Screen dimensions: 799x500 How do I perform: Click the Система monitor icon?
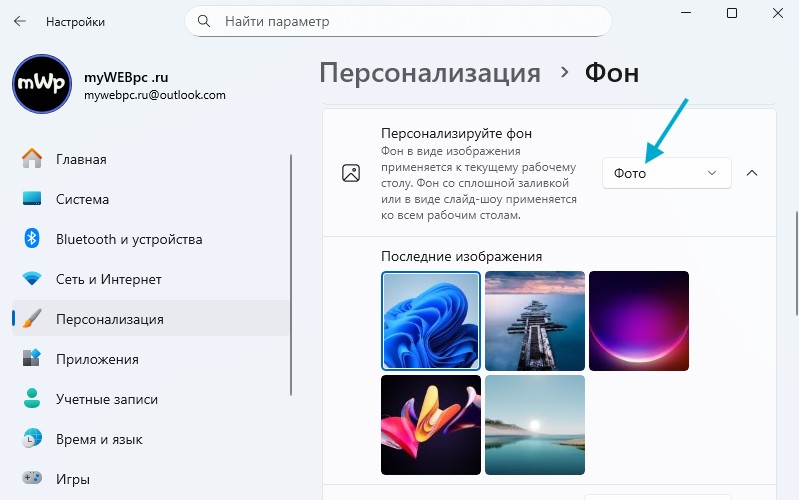32,199
